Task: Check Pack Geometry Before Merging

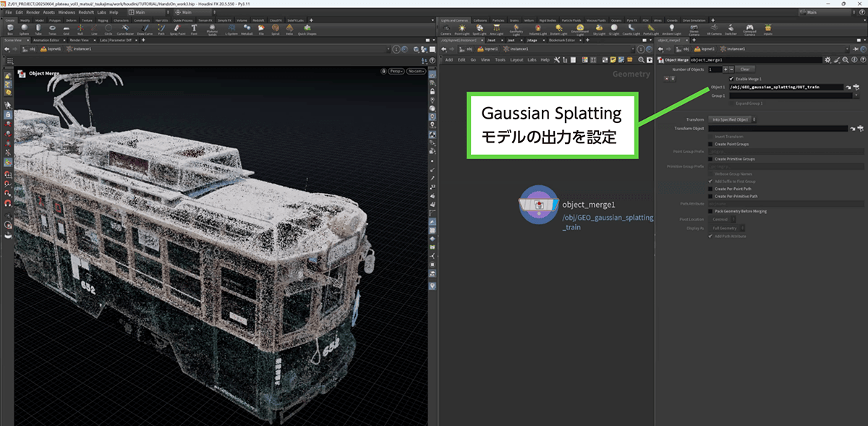Action: pos(710,211)
